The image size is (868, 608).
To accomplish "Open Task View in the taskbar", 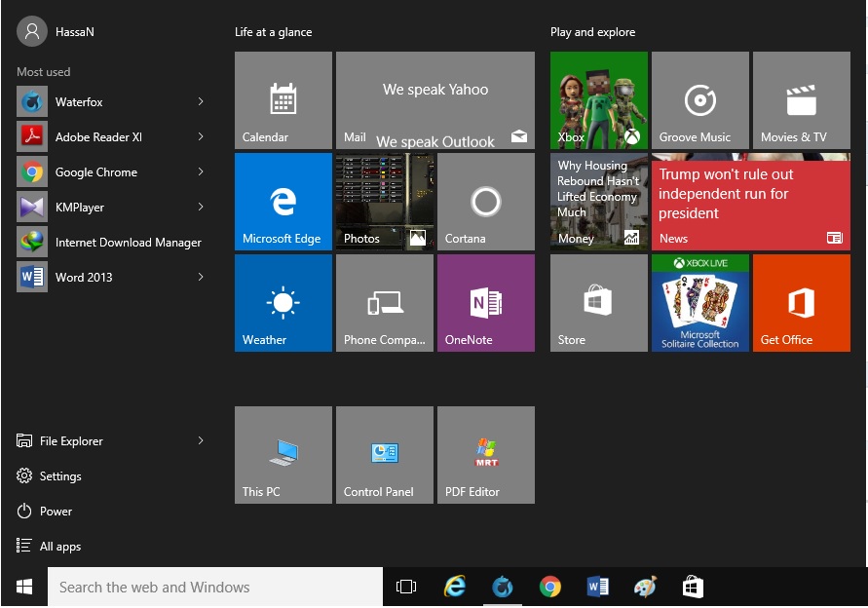I will [406, 587].
